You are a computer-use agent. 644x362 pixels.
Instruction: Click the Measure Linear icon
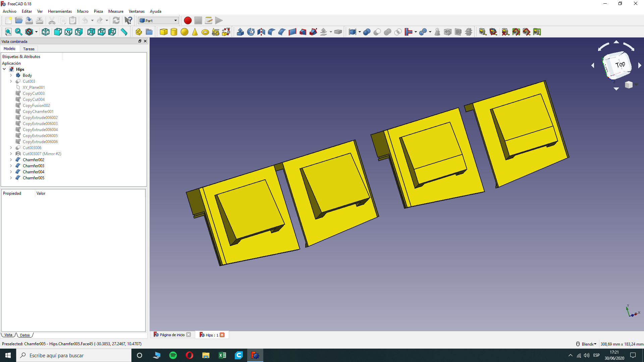coord(482,32)
